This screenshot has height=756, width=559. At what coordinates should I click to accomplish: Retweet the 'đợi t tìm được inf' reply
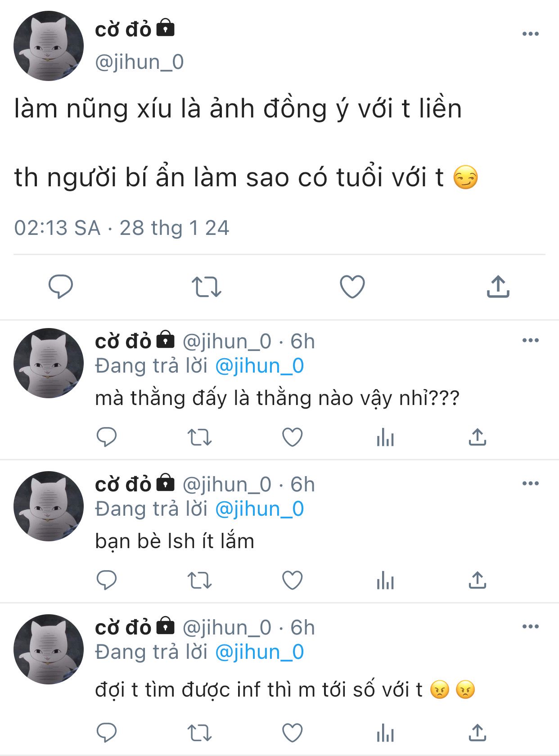[x=199, y=733]
